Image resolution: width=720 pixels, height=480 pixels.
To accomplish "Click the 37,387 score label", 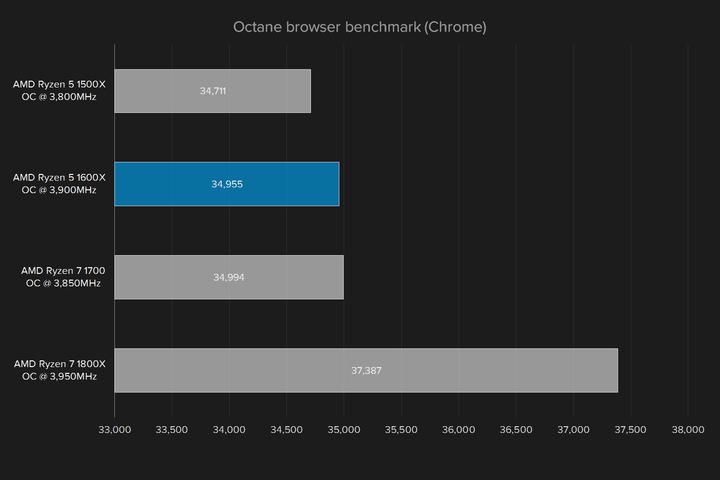I will [366, 370].
